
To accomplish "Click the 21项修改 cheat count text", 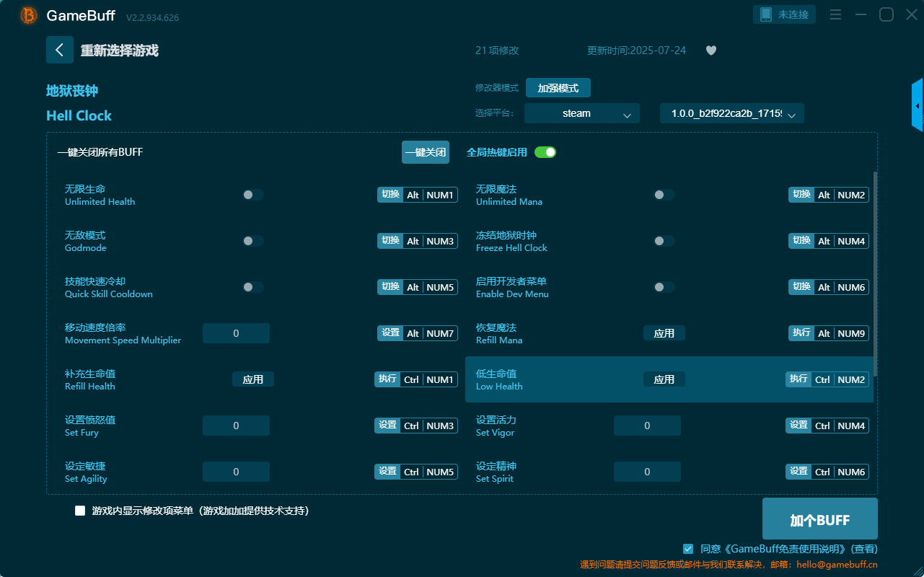I will click(x=497, y=50).
